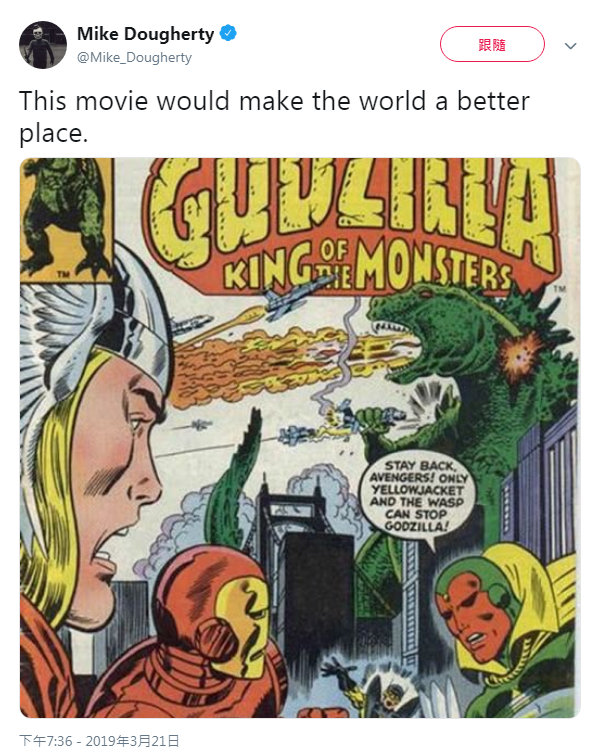Open Mike Dougherty's profile avatar
This screenshot has width=597, height=753.
pos(43,45)
